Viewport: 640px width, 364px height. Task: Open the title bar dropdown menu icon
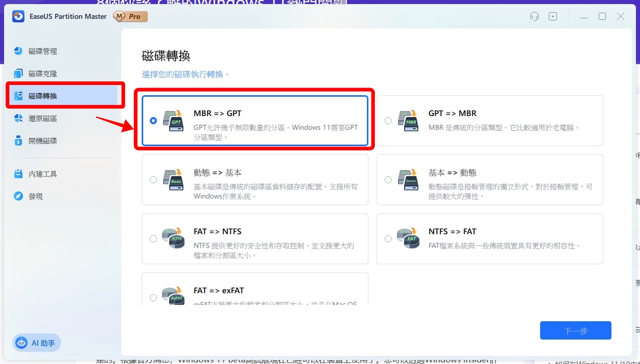(553, 16)
